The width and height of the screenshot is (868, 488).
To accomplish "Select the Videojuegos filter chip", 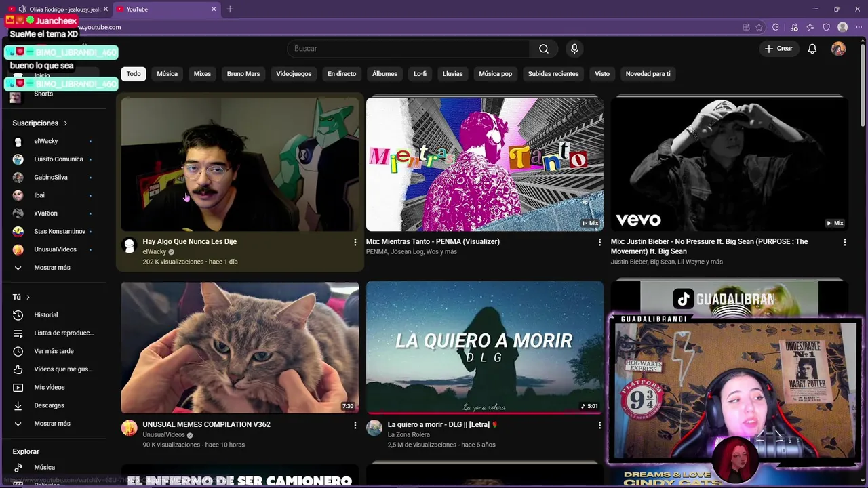I will 294,74.
